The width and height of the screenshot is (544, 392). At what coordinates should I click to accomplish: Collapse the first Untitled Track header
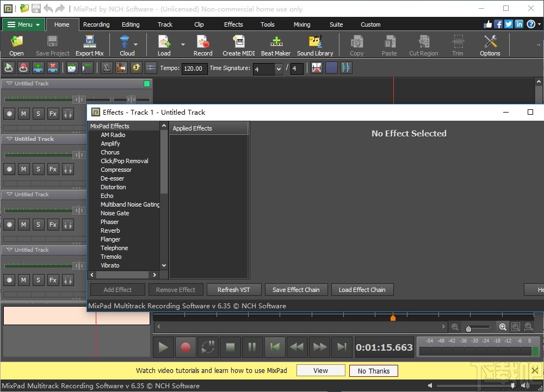click(x=9, y=84)
